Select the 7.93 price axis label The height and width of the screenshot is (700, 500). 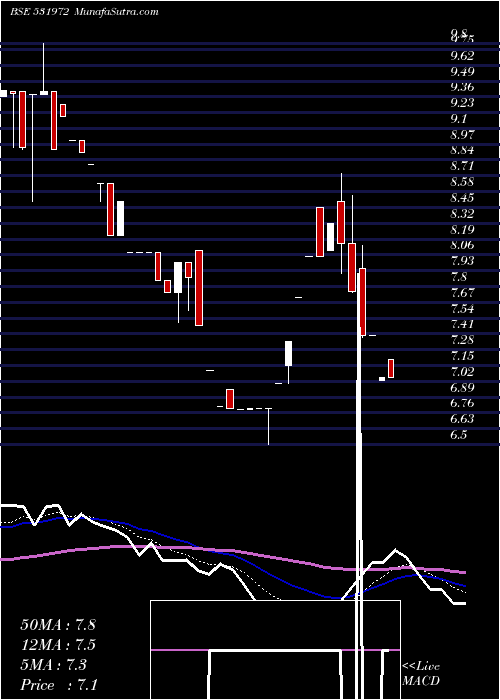[462, 261]
